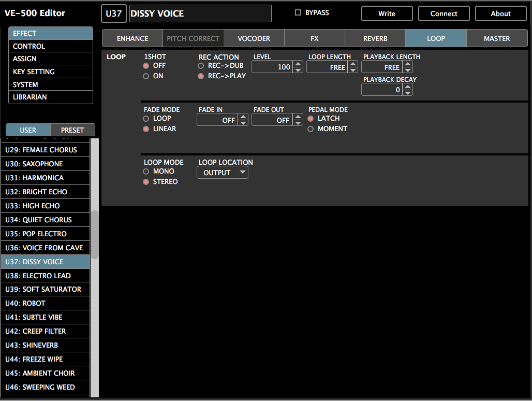Set 1SHOT to OFF
This screenshot has width=532, height=401.
coord(146,66)
